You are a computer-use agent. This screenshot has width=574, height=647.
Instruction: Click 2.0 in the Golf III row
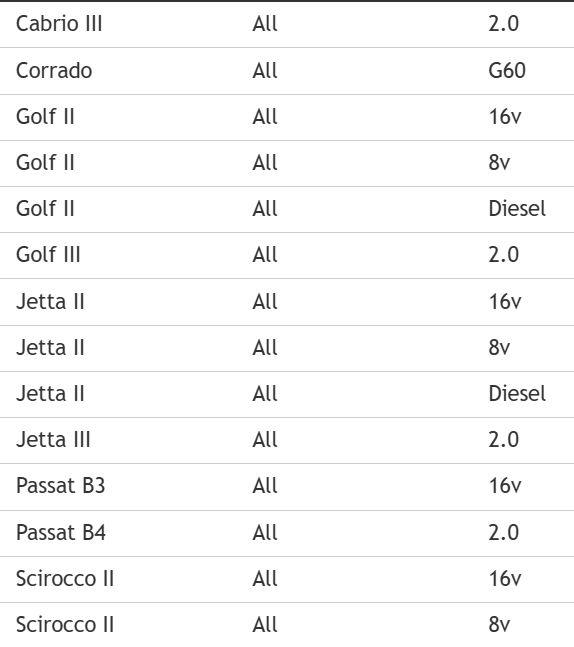tap(503, 255)
